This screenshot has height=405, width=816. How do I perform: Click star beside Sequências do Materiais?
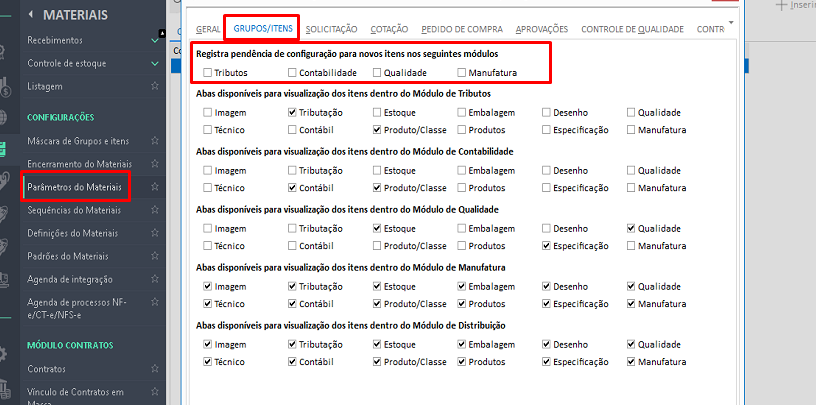[x=155, y=210]
